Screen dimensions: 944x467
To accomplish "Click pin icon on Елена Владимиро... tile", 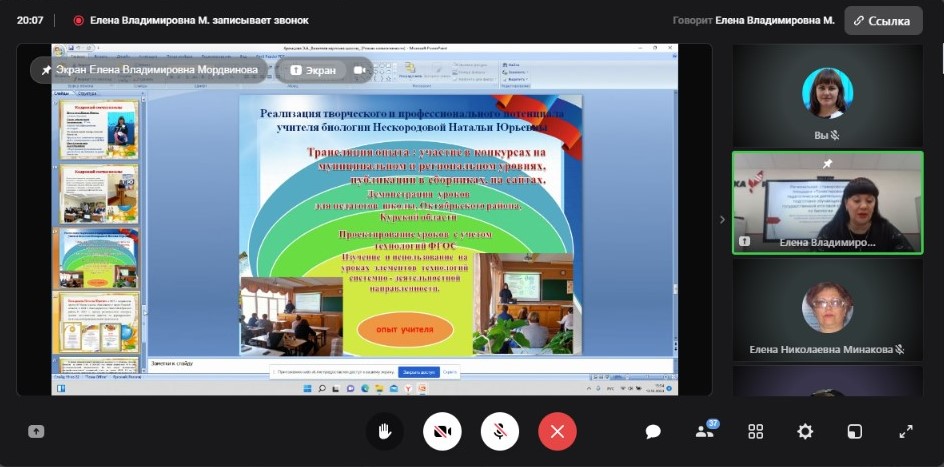I will [x=827, y=163].
